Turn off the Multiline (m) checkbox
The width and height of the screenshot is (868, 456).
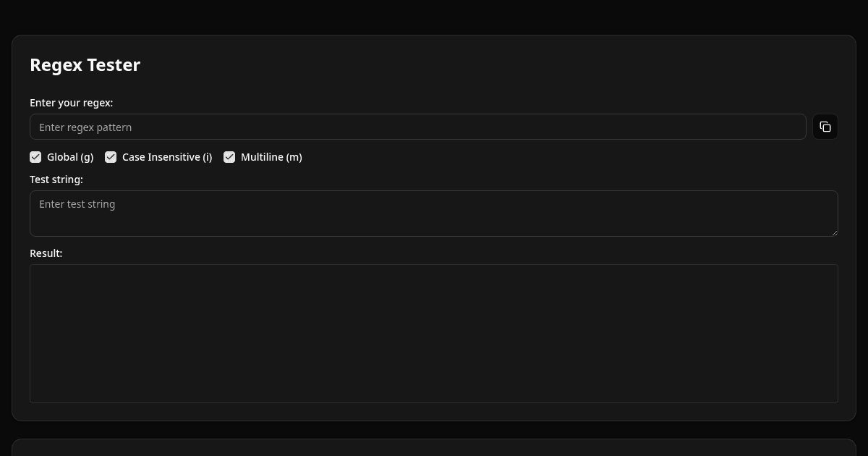pos(229,157)
